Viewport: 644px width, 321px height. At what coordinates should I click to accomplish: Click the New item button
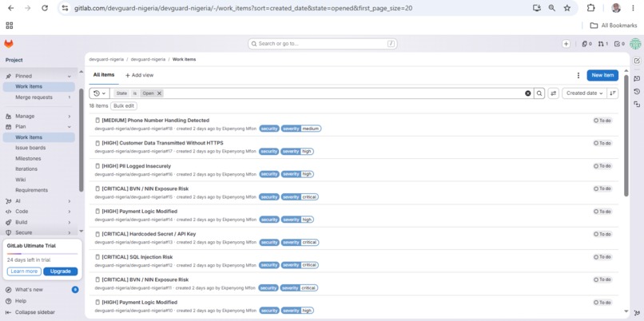click(602, 75)
